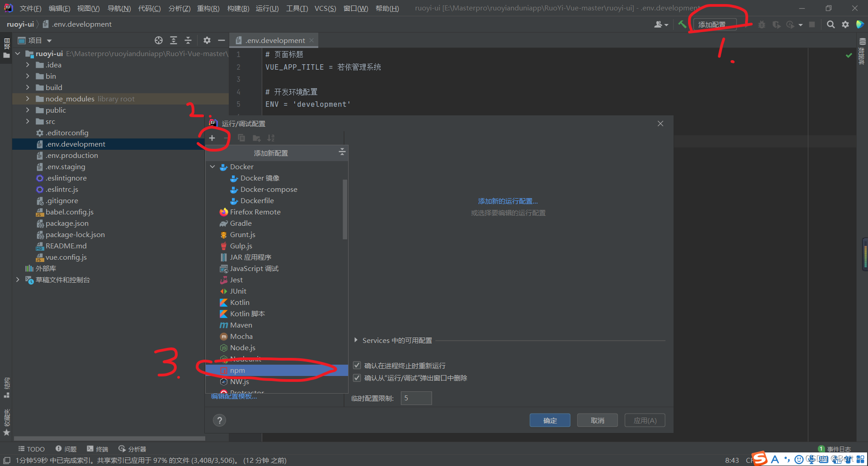Click Collapse All icon in project panel
The width and height of the screenshot is (868, 466).
188,40
